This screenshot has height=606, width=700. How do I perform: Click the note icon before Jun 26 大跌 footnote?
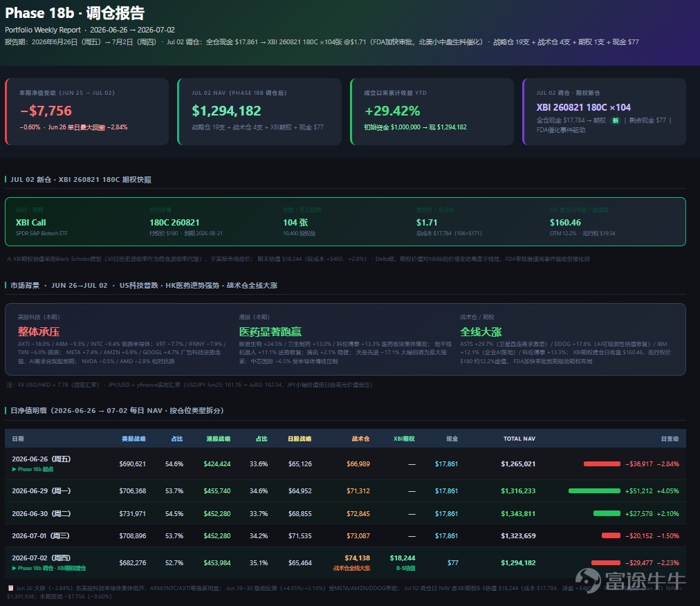pos(10,588)
